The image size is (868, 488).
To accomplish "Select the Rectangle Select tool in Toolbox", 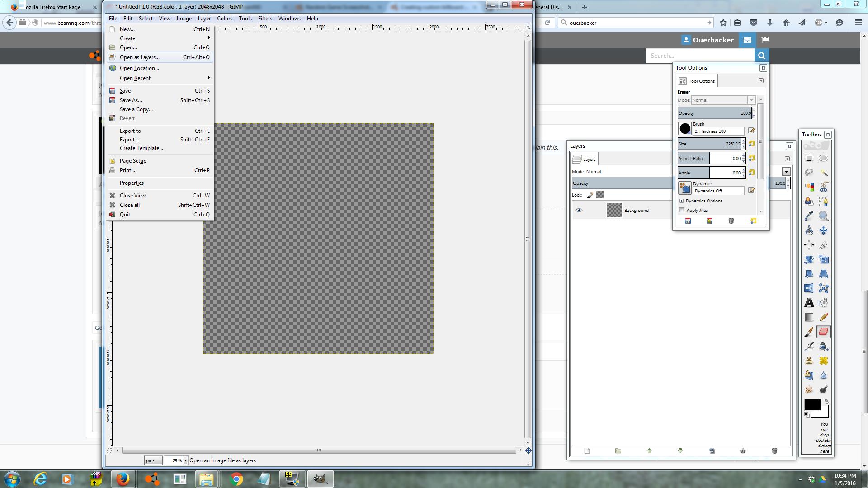I will 809,158.
